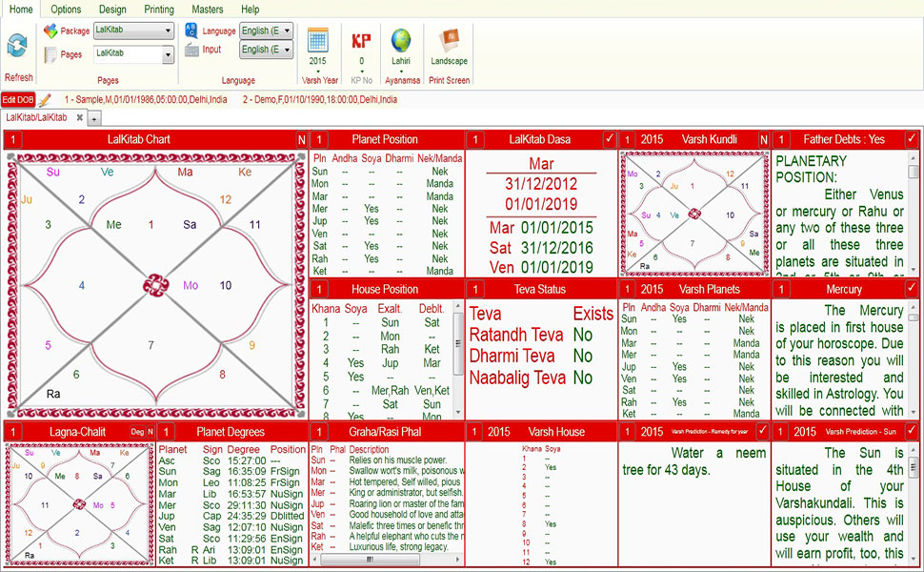This screenshot has width=924, height=572.
Task: Click Ven 01/01/2019 dasa entry
Action: [541, 267]
